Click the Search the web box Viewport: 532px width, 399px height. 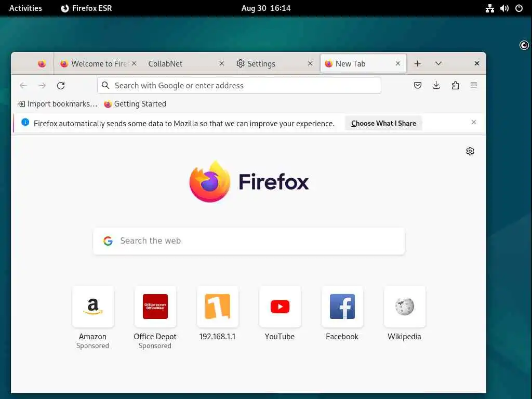[x=249, y=241]
